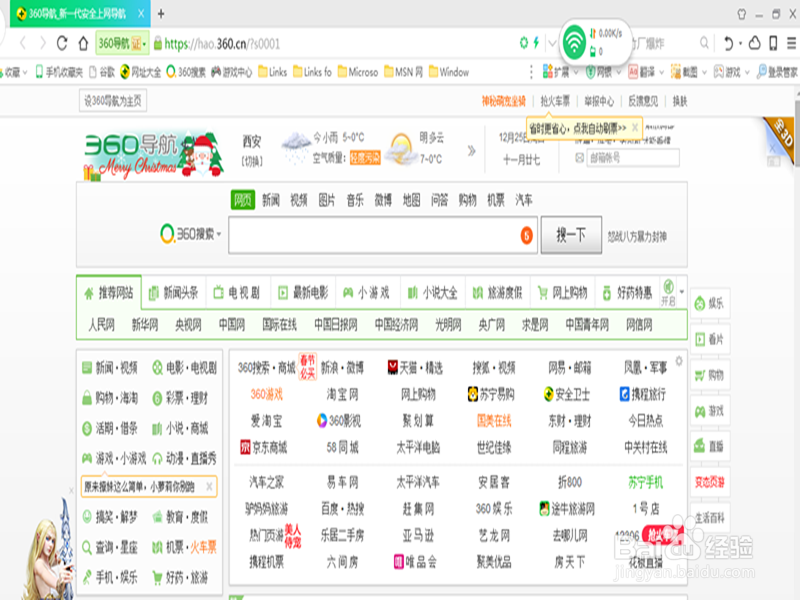Viewport: 800px width, 600px height.
Task: Click 切换 to change city from 西安
Action: pyautogui.click(x=252, y=161)
